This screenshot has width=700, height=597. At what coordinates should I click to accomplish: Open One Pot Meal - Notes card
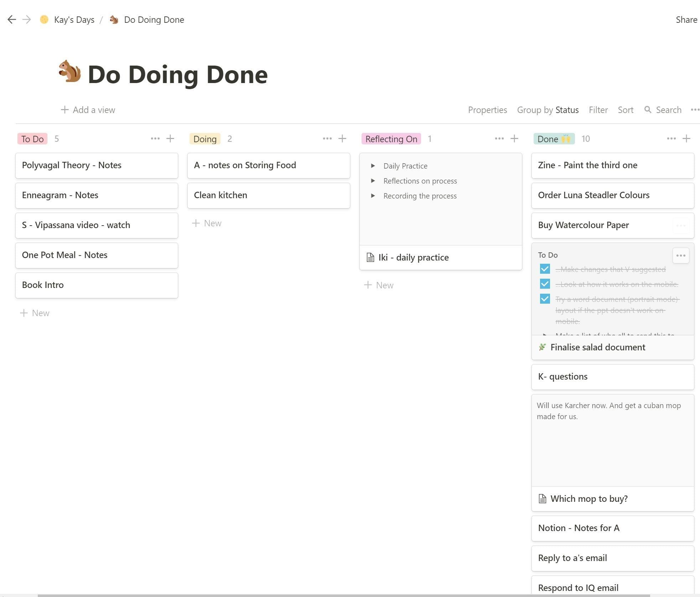[x=97, y=255]
